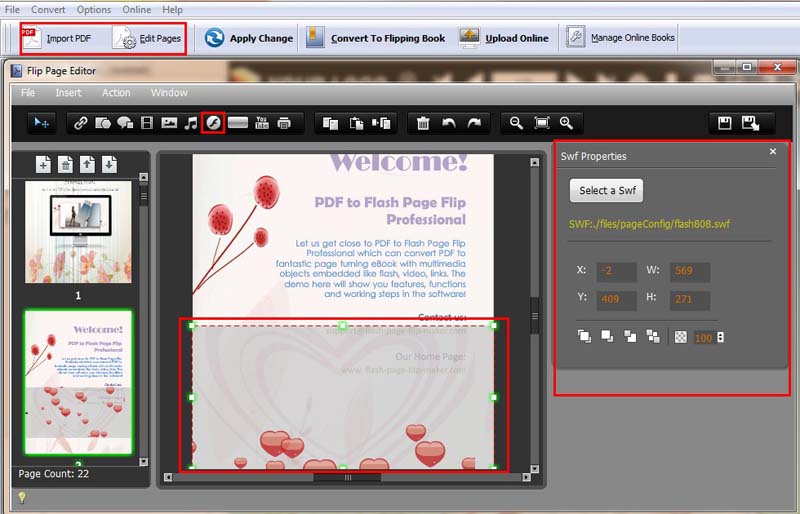Viewport: 800px width, 514px height.
Task: Click the paste-to-pages icon beside clipboard
Action: click(x=381, y=123)
